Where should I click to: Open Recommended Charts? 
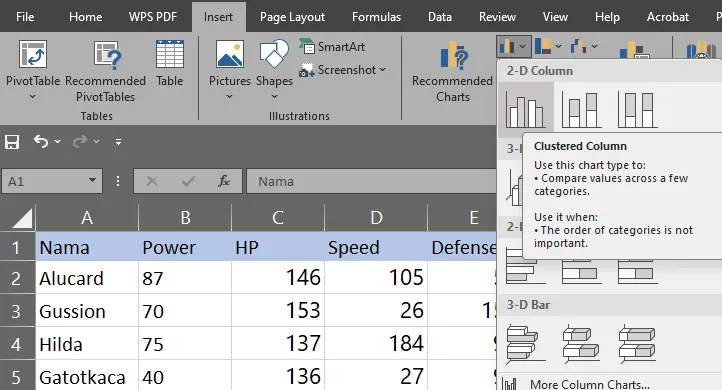tap(453, 71)
